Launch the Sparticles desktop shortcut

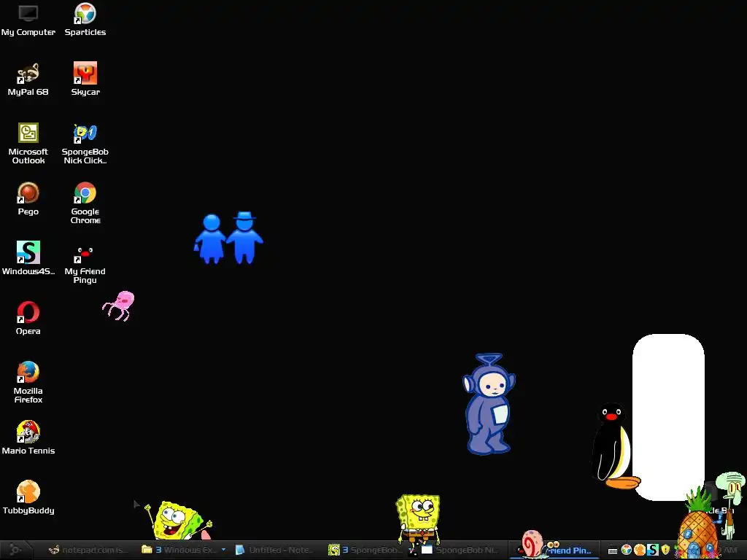click(x=85, y=20)
